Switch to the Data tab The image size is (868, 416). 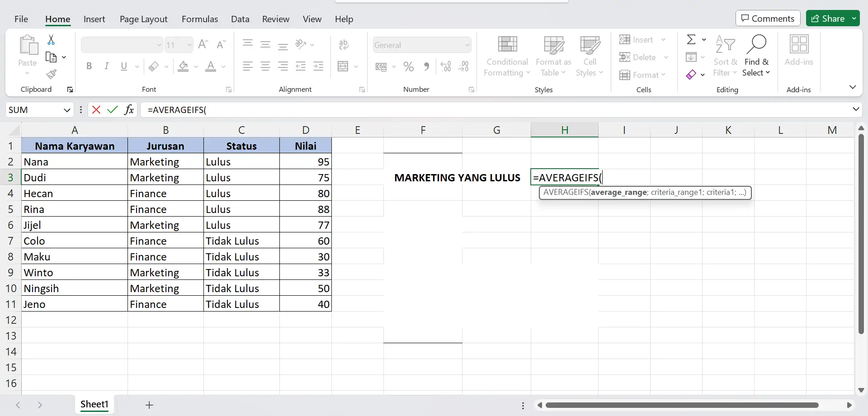pos(240,19)
